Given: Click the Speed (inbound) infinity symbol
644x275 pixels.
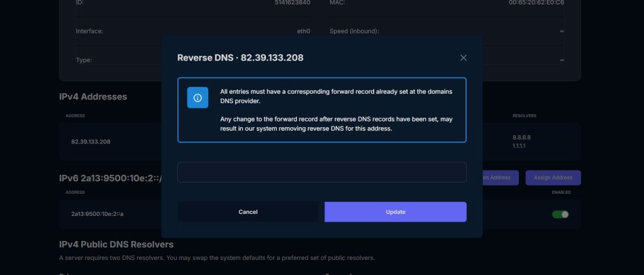Looking at the screenshot, I should [562, 31].
